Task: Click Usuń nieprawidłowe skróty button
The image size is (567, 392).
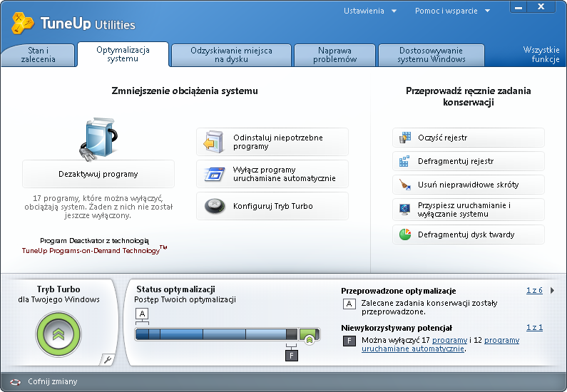Action: point(469,185)
